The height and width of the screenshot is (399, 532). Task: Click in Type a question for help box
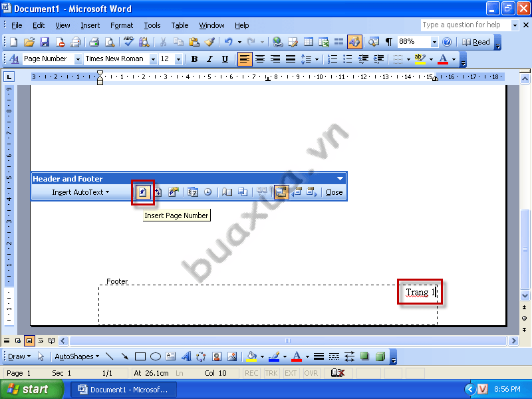point(465,25)
